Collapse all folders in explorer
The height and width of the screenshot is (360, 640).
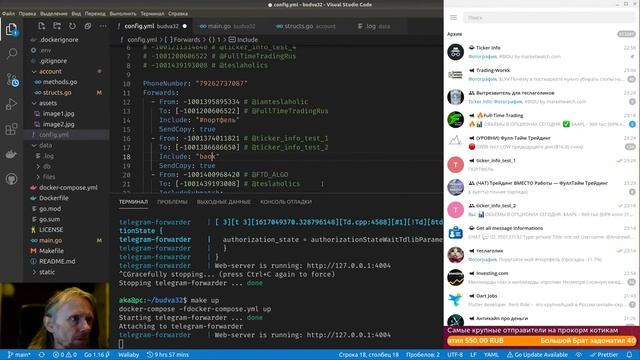tap(88, 26)
